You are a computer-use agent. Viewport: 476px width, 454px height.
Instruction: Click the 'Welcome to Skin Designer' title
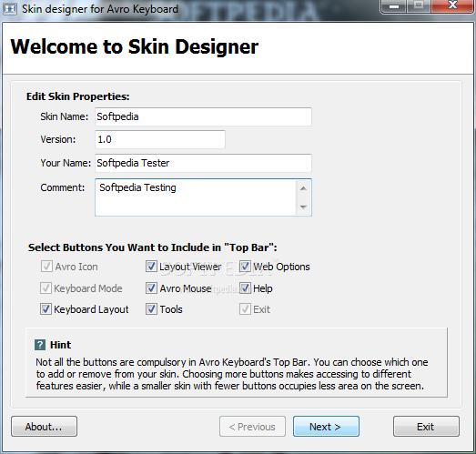pyautogui.click(x=134, y=47)
